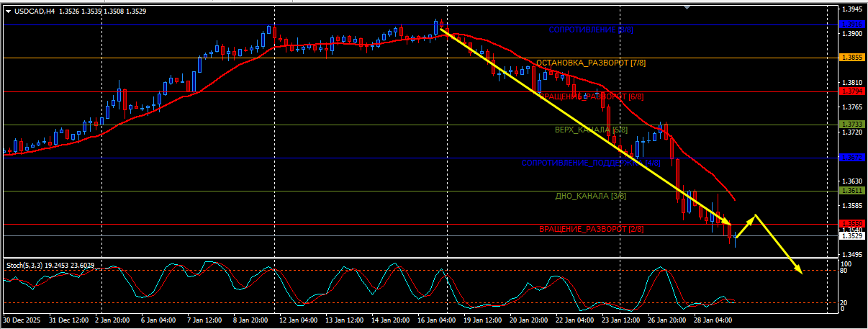Viewport: 868px width, 329px height.
Task: Select the ВРАЩЕНИЕ_РАЗВОРОТ [6/8] level label
Action: pyautogui.click(x=591, y=96)
